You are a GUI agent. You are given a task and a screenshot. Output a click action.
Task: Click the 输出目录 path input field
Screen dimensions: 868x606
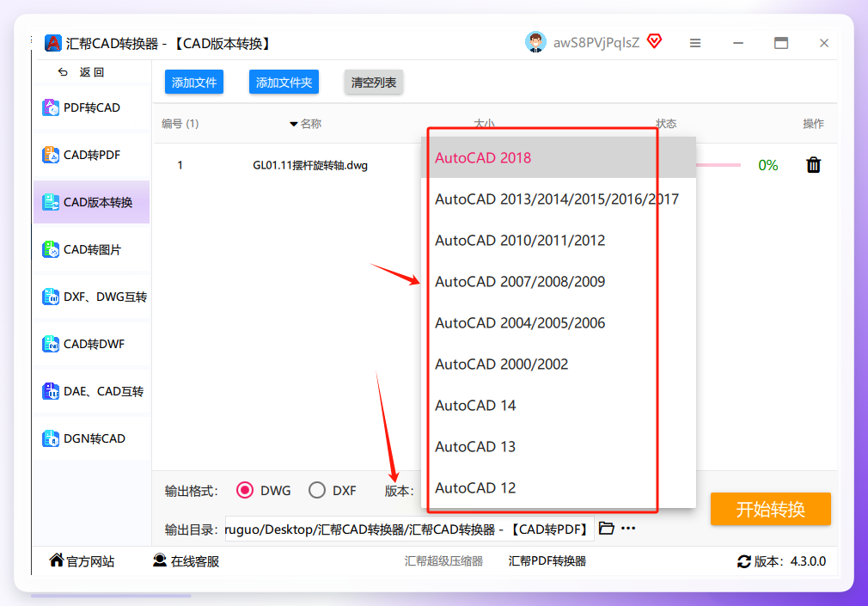click(409, 529)
